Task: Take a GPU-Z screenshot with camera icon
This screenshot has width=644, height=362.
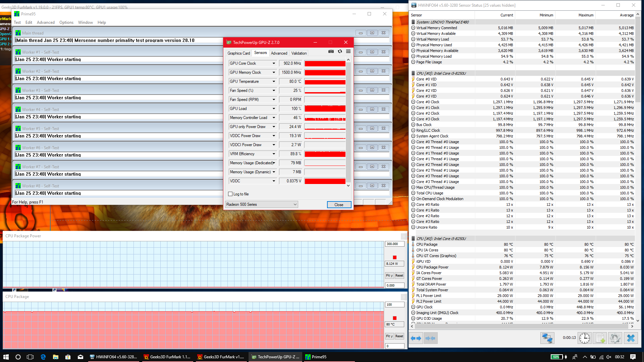Action: coord(331,52)
